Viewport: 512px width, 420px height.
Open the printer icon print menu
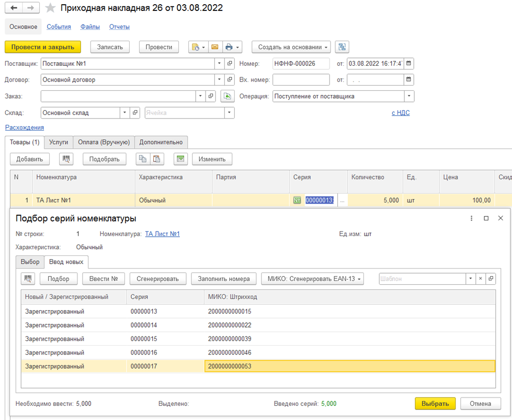click(232, 47)
